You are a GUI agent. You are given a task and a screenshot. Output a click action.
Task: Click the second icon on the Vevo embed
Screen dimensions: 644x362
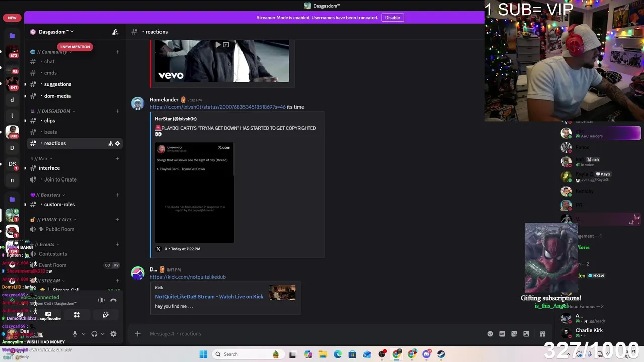(226, 45)
